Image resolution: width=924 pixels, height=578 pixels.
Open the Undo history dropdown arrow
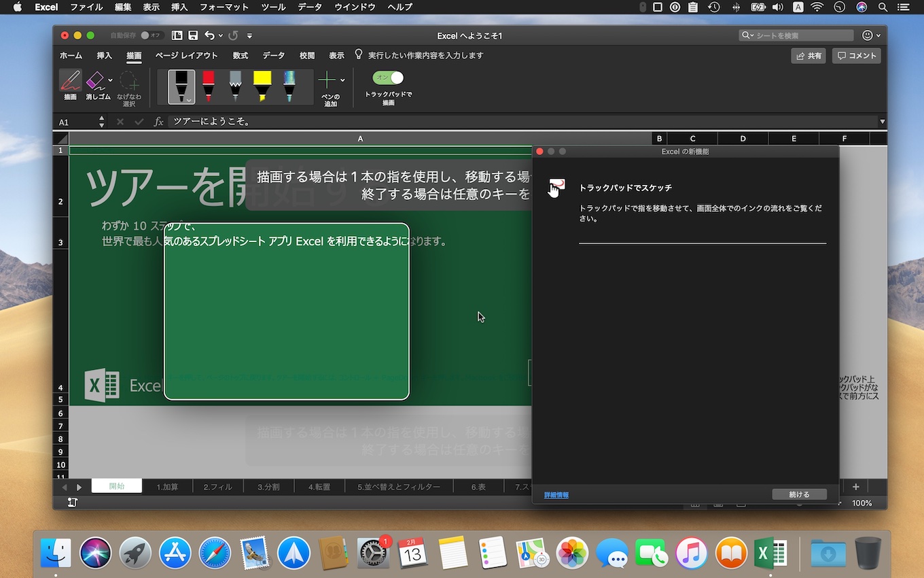coord(221,35)
